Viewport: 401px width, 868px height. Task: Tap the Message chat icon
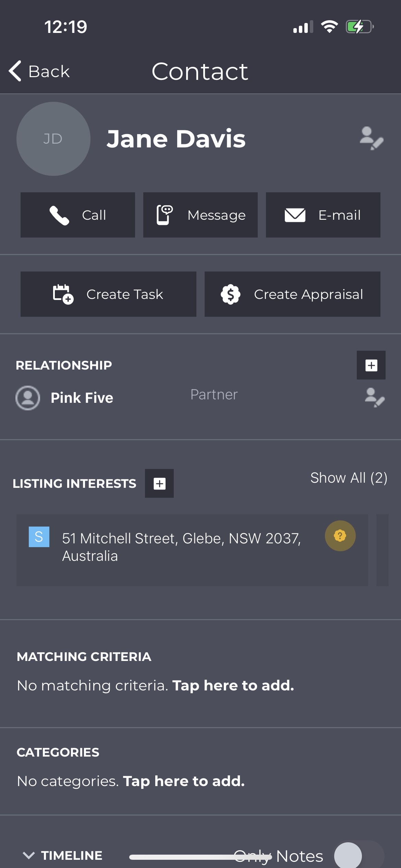pyautogui.click(x=165, y=215)
